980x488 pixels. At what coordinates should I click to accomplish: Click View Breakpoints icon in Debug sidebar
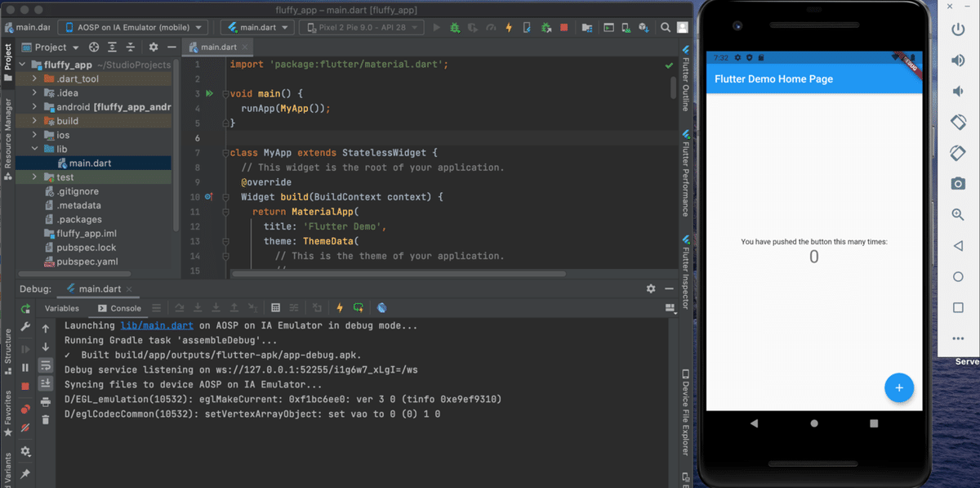click(x=25, y=409)
